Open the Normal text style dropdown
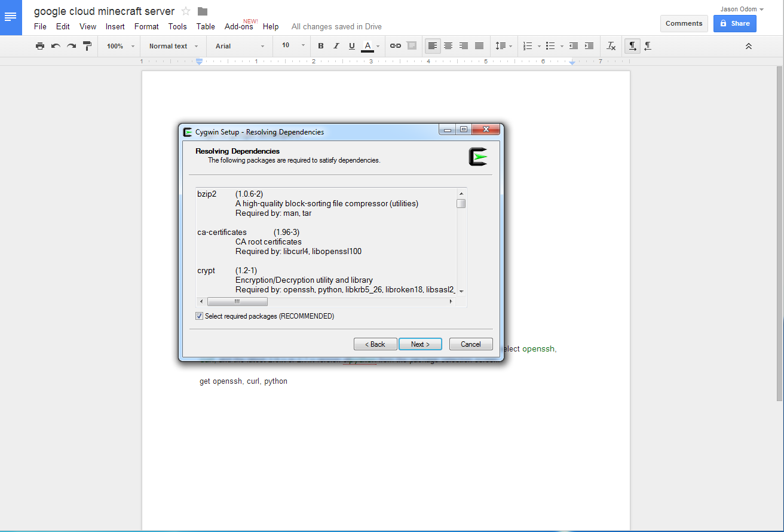Image resolution: width=784 pixels, height=532 pixels. pos(173,46)
